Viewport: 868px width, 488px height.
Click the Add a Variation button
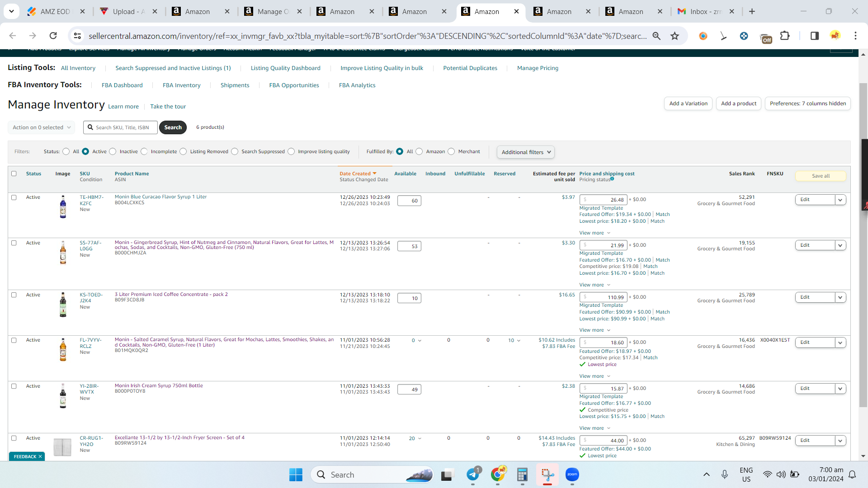(x=688, y=103)
